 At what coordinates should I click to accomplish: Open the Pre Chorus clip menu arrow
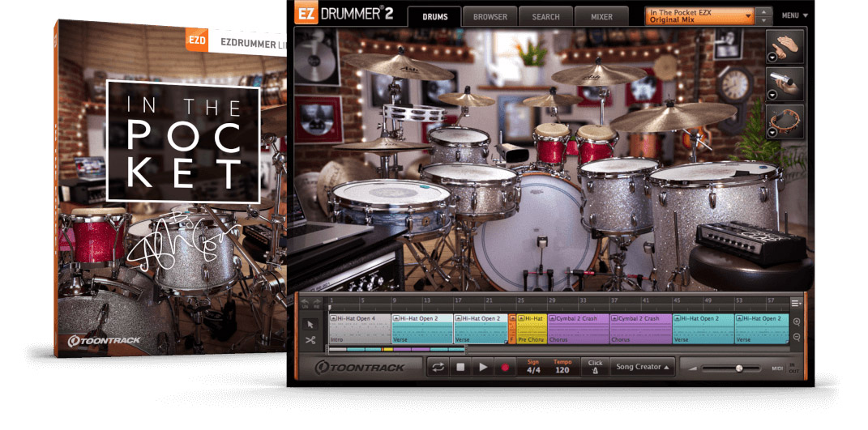click(521, 319)
